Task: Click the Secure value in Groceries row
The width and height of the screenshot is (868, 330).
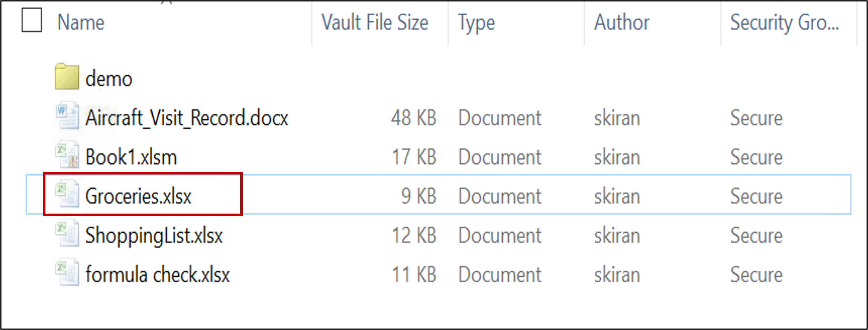Action: coord(756,197)
